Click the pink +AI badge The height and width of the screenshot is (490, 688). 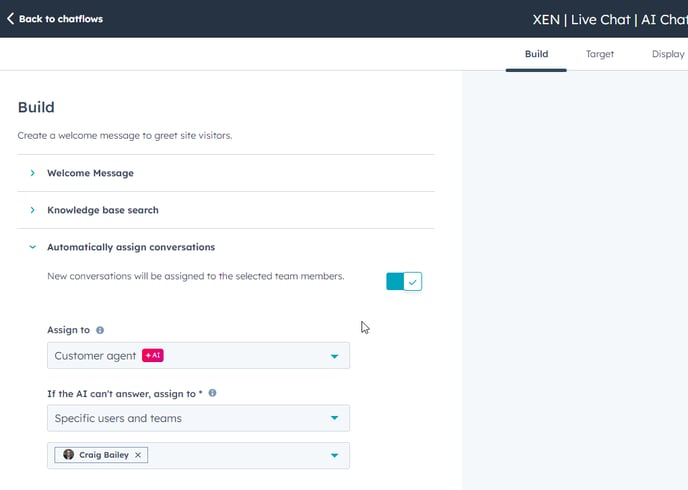[153, 355]
